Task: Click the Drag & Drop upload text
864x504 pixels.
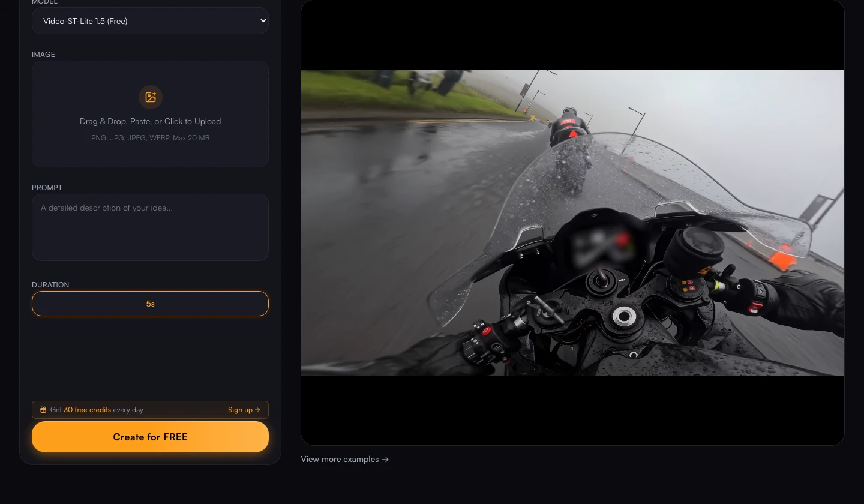Action: (x=150, y=121)
